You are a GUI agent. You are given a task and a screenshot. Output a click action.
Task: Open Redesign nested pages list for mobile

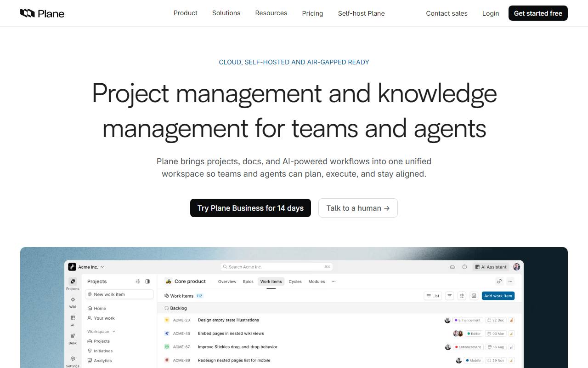pos(234,360)
